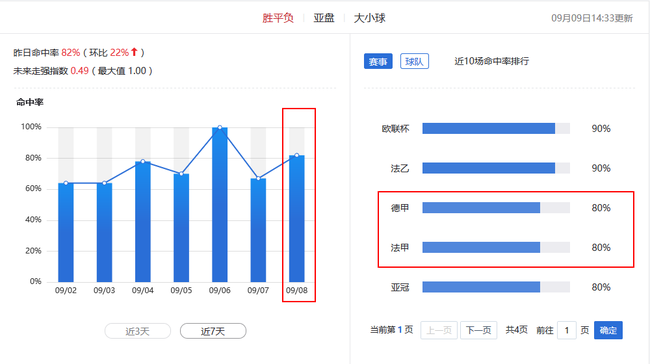Click the 09/04 bar in chart
Screen dimensions: 650x364
click(143, 222)
